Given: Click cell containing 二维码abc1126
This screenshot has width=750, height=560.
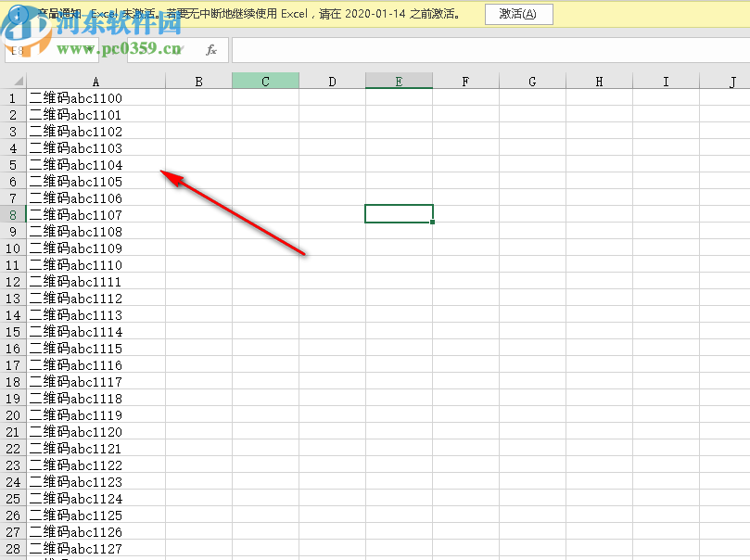Looking at the screenshot, I should (96, 532).
